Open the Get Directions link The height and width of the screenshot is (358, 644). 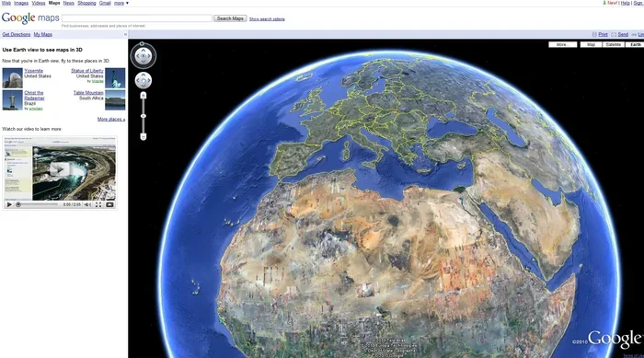(x=17, y=35)
